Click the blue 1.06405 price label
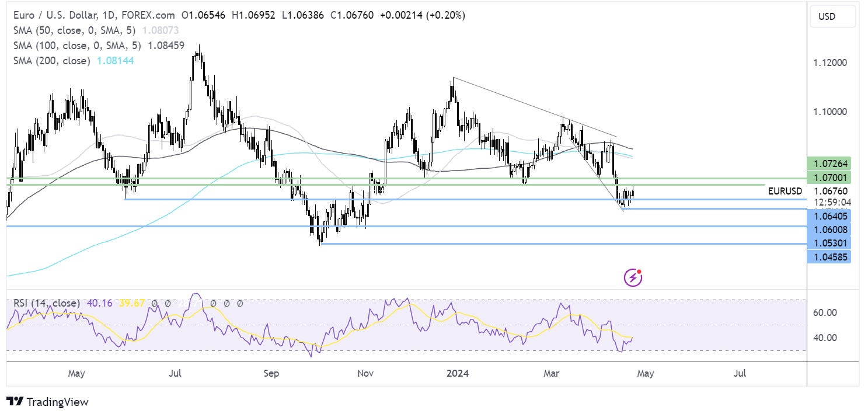Screen dimensions: 868x417 [x=828, y=216]
